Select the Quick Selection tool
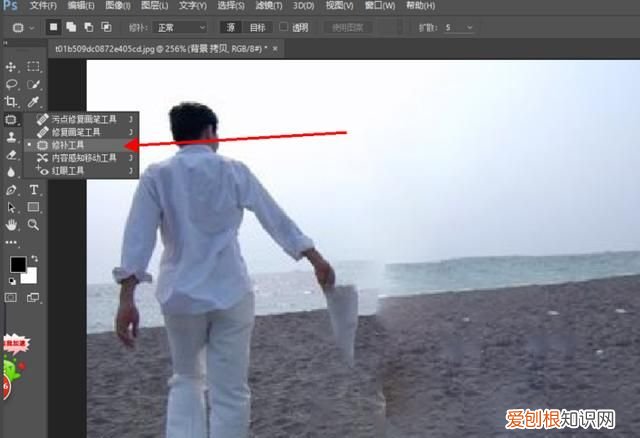 click(33, 84)
